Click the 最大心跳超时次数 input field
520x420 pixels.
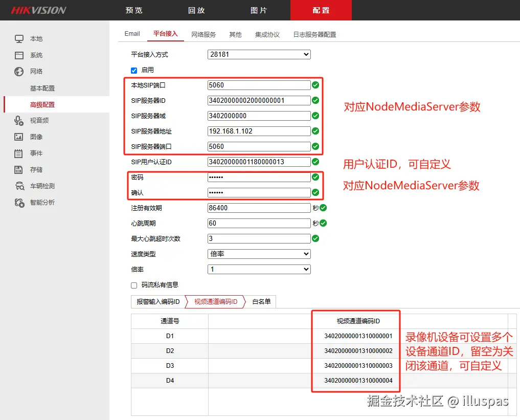point(259,238)
